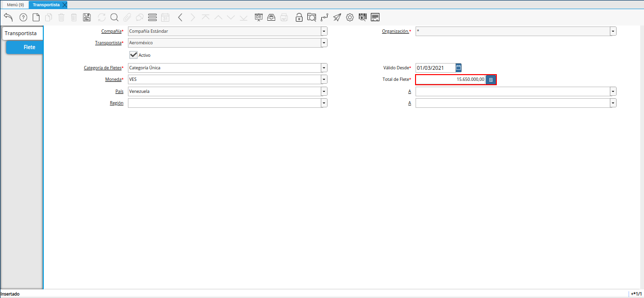The width and height of the screenshot is (644, 298).
Task: Expand the Compañía dropdown arrow
Action: point(324,31)
